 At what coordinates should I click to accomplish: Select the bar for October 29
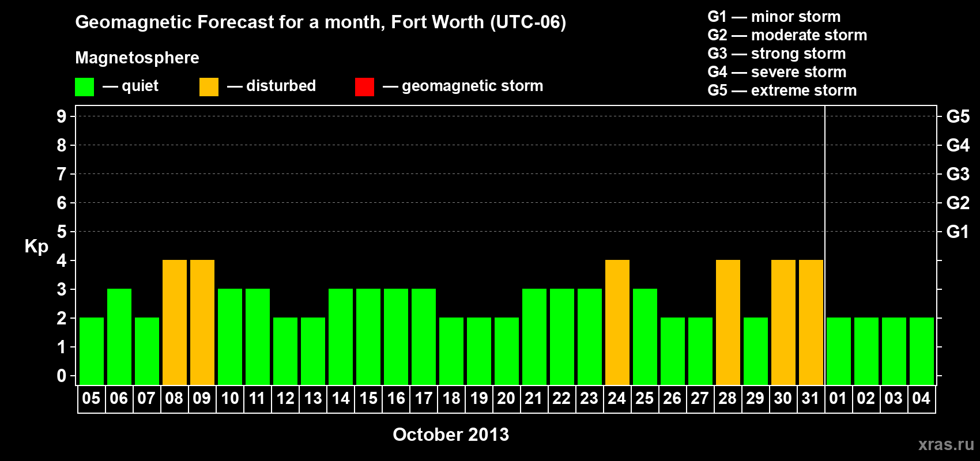click(756, 351)
